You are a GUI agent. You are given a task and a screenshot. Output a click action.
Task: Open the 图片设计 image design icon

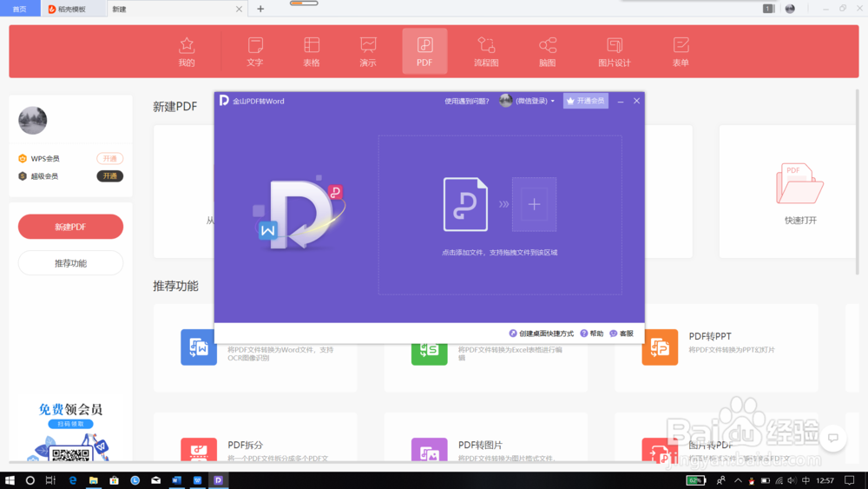pos(615,51)
